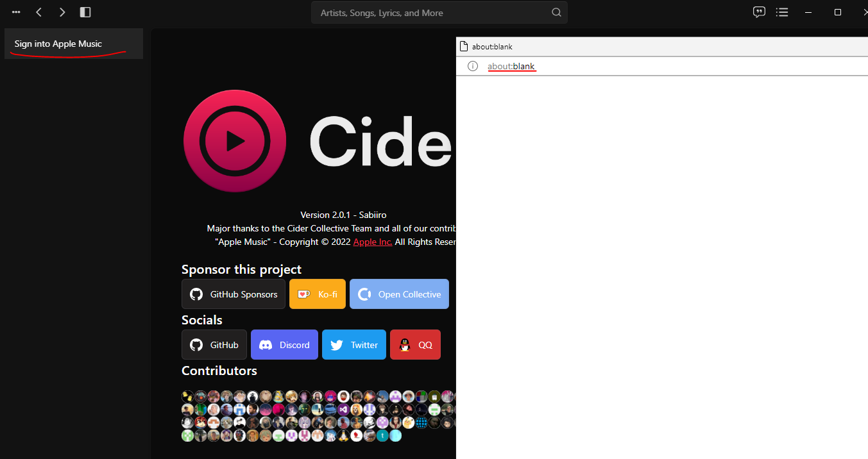The height and width of the screenshot is (459, 868).
Task: Select the GitHub icon on the GitHub button
Action: coord(196,344)
